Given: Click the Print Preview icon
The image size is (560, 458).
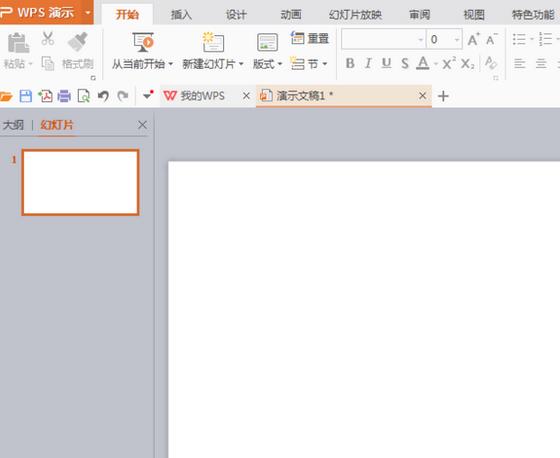Looking at the screenshot, I should [x=84, y=96].
